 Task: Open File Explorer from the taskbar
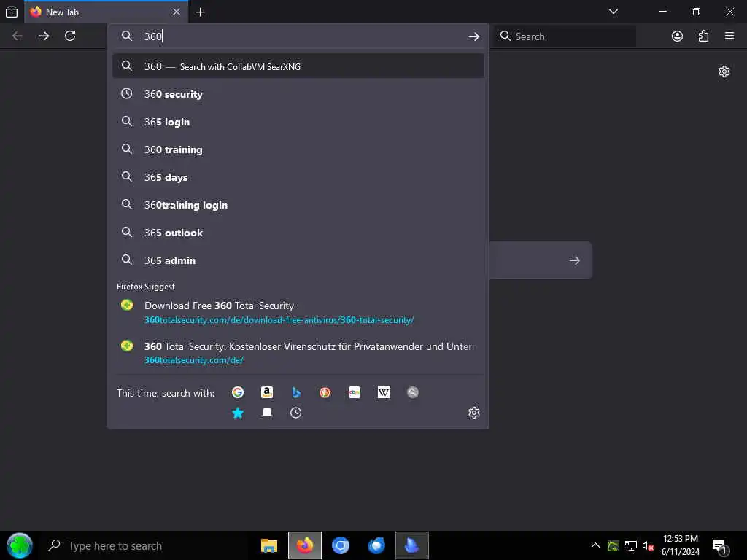tap(269, 545)
